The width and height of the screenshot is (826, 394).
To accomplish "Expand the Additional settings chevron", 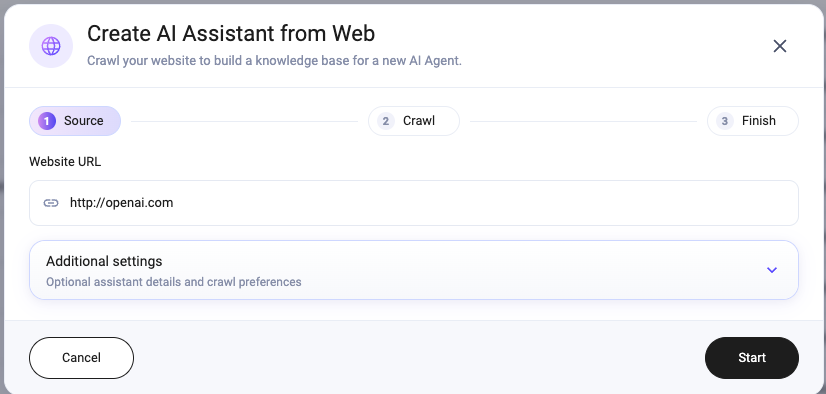I will [772, 270].
